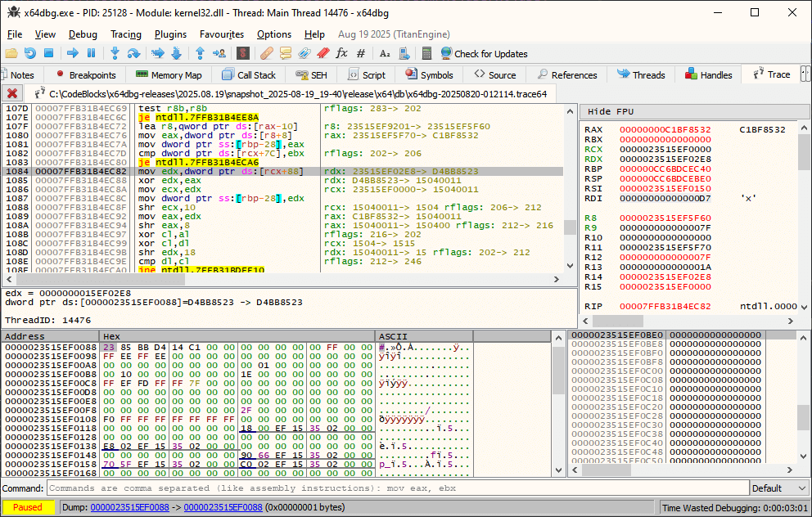812x517 pixels.
Task: Open the Calculator icon
Action: coord(426,53)
